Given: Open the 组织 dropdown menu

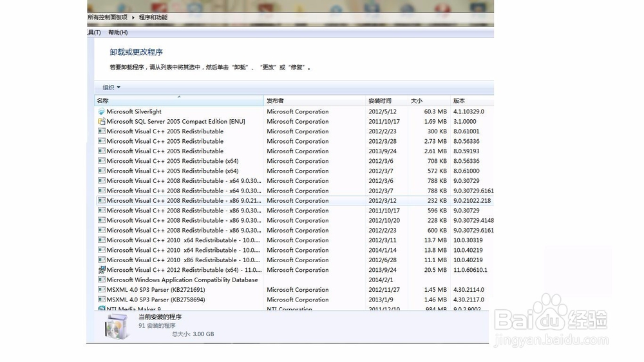Looking at the screenshot, I should 111,88.
